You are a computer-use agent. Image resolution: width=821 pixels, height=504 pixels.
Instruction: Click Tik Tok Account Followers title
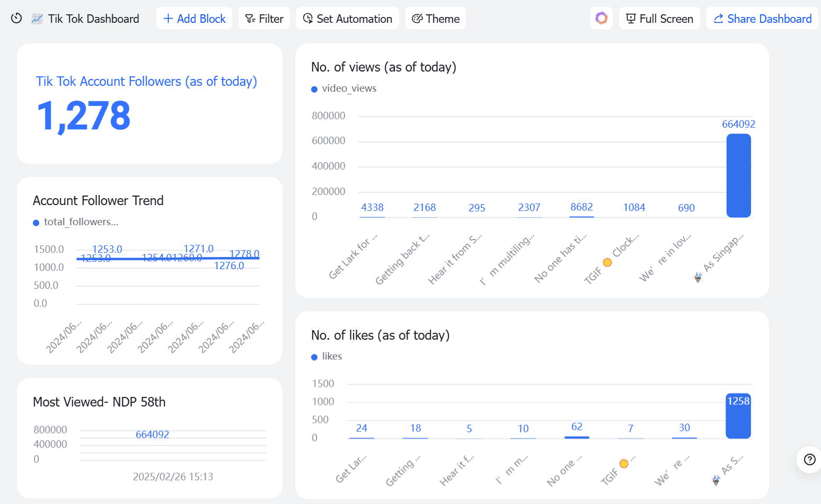coord(146,82)
